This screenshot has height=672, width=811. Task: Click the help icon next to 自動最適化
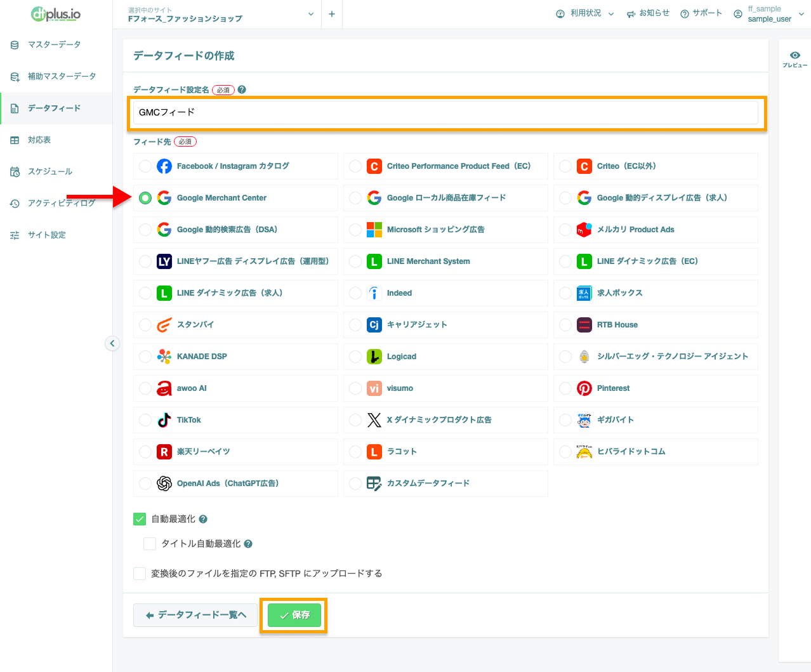click(203, 519)
